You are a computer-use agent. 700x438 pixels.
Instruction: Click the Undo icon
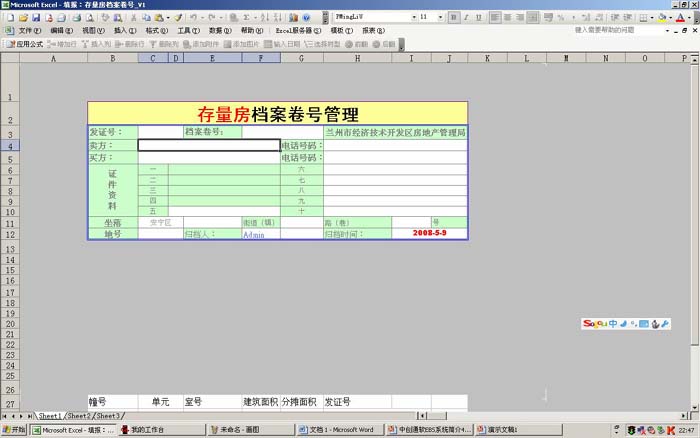tap(194, 18)
